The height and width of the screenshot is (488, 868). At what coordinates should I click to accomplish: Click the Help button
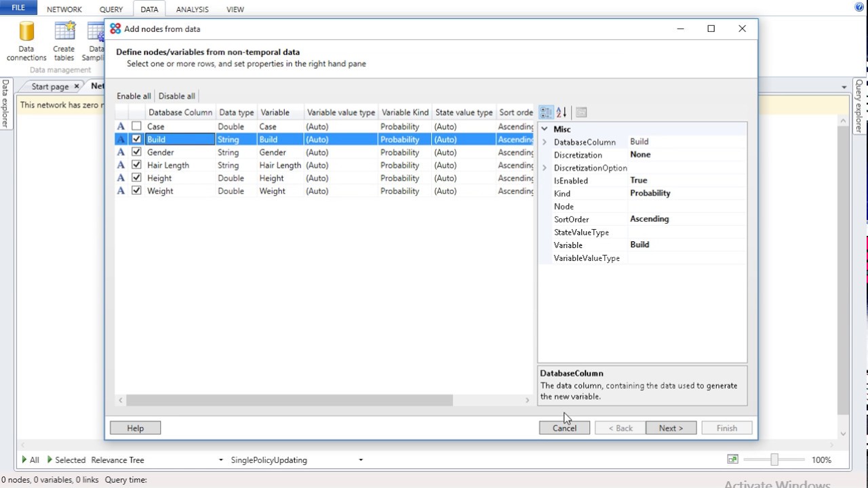click(x=136, y=428)
